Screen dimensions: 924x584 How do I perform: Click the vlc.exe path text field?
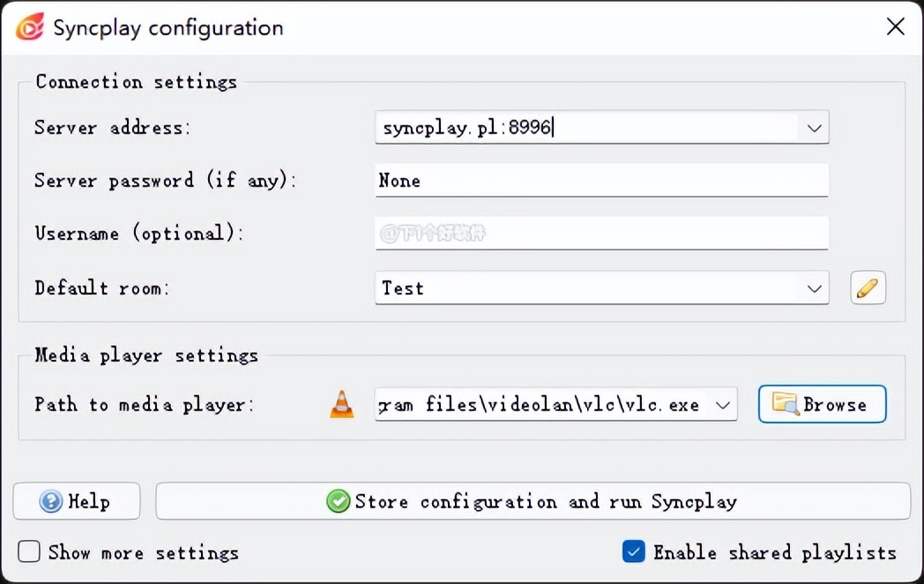coord(540,405)
